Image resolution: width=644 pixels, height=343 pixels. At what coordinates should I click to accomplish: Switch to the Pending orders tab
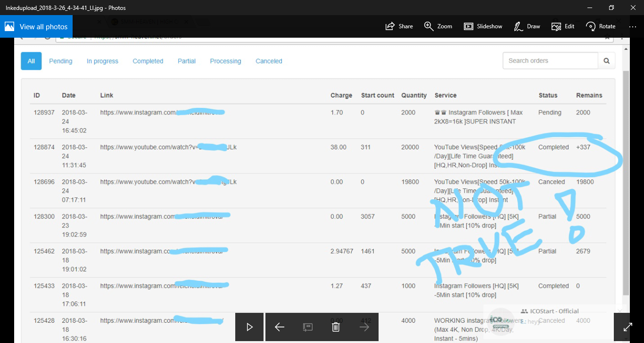(61, 61)
